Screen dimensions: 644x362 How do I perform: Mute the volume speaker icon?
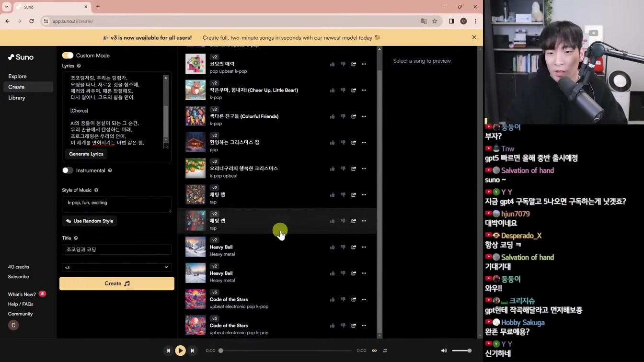coord(444,351)
